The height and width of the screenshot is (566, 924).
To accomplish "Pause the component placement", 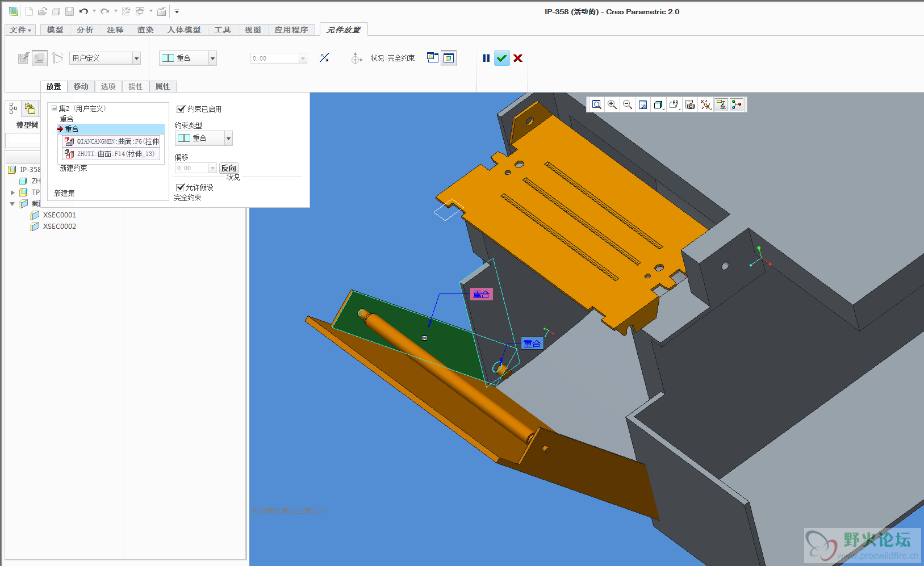I will (x=486, y=58).
